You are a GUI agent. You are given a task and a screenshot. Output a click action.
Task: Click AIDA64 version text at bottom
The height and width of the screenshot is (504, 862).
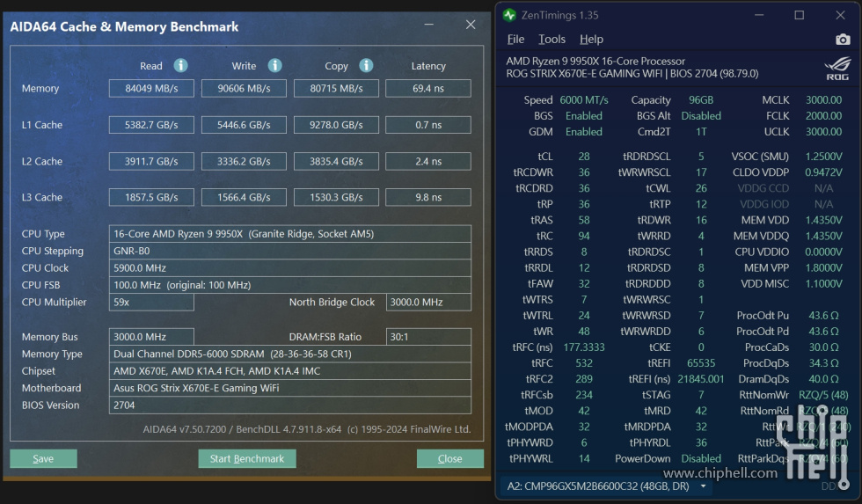tap(307, 429)
